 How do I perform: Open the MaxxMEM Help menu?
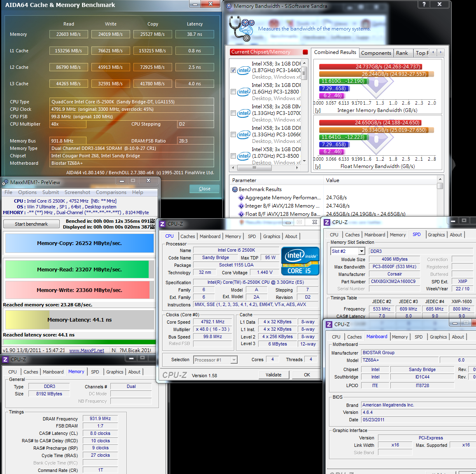(x=138, y=192)
